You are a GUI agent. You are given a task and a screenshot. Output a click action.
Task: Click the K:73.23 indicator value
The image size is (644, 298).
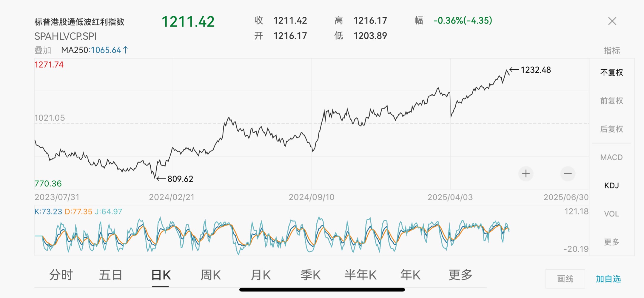tap(48, 212)
